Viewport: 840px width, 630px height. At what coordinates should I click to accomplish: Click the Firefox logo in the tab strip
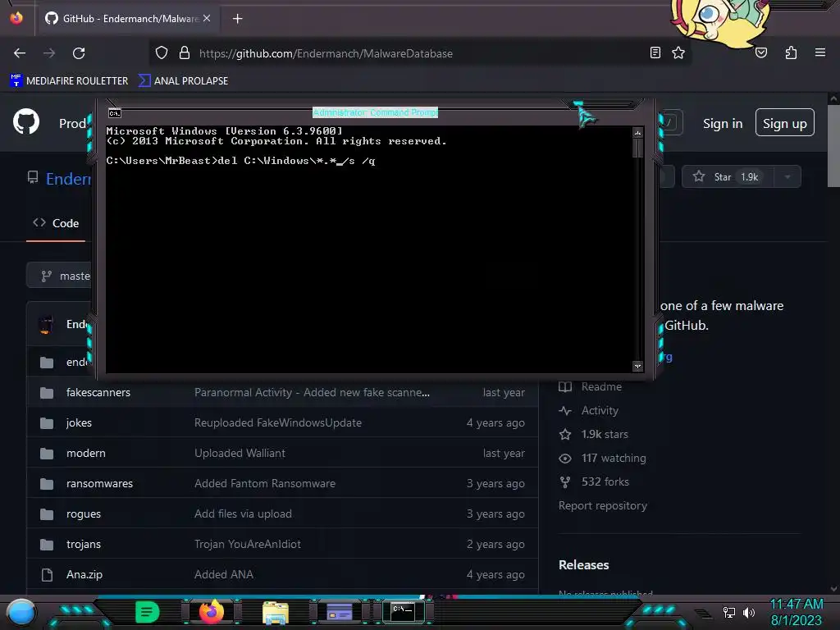[x=16, y=18]
